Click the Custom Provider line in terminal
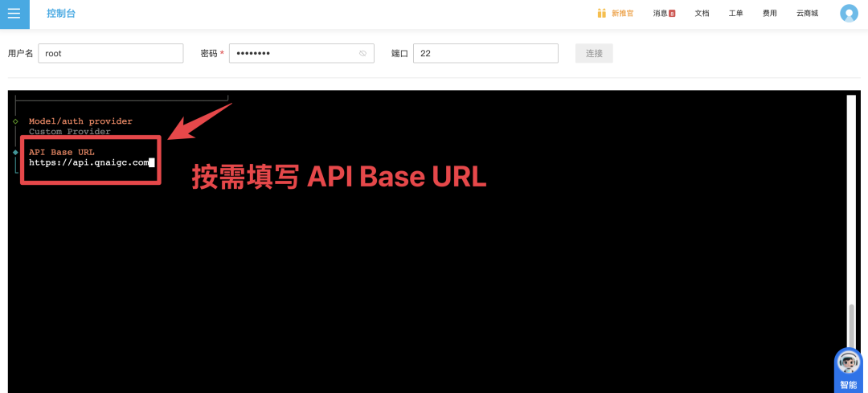This screenshot has height=393, width=868. 70,132
